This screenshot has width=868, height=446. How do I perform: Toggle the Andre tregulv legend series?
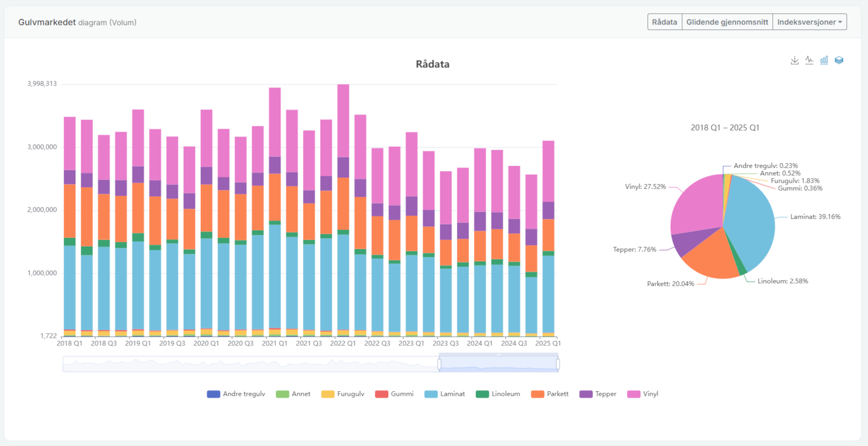(x=214, y=394)
